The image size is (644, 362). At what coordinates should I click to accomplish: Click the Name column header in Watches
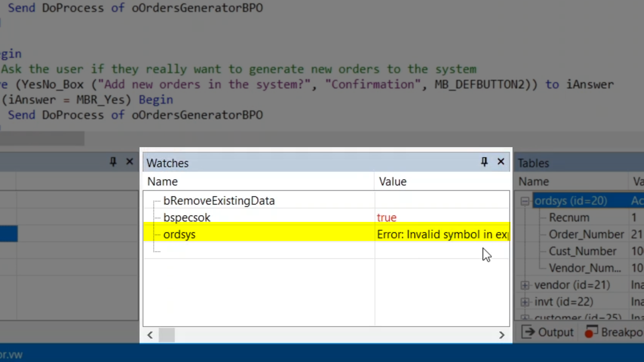(x=163, y=182)
